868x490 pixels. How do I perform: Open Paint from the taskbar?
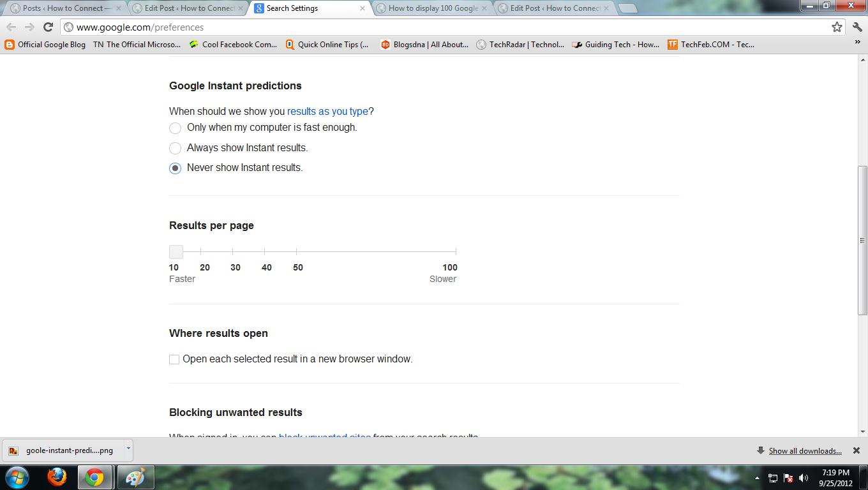[x=135, y=477]
